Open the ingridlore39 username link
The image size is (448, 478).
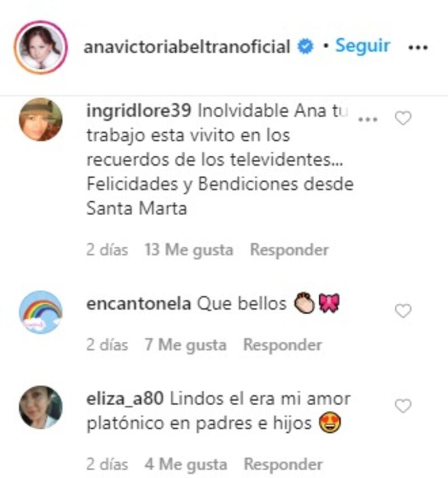coord(139,112)
